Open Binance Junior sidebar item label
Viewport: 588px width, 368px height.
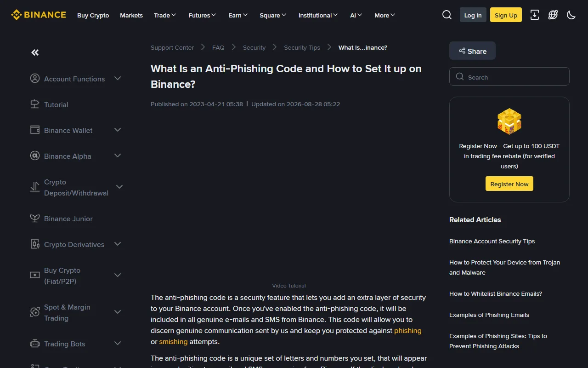pos(68,218)
